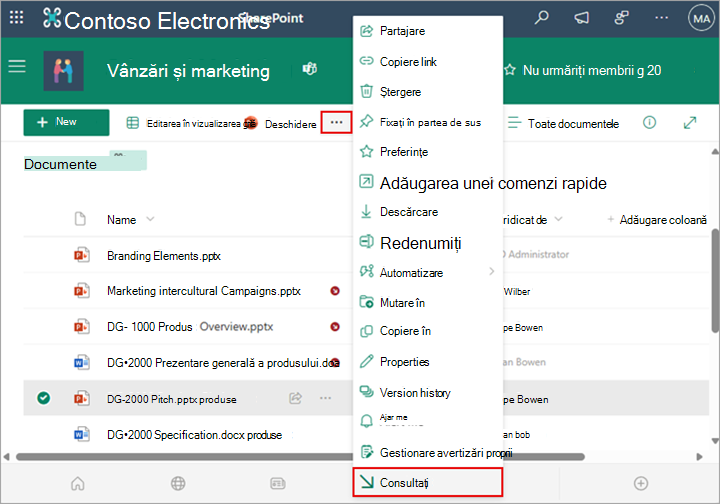Image resolution: width=720 pixels, height=504 pixels.
Task: Choose Copiere link in the menu
Action: click(428, 62)
